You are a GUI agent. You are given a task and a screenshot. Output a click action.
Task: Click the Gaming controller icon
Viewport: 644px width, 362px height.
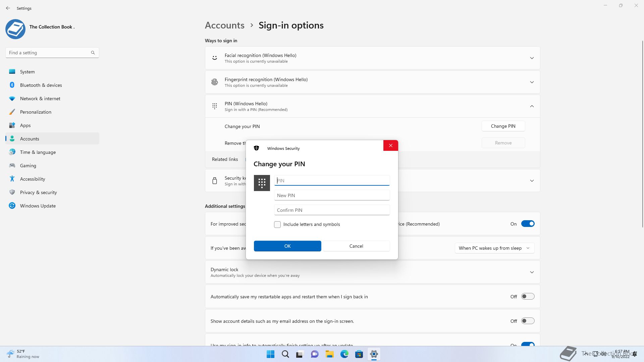(x=12, y=165)
